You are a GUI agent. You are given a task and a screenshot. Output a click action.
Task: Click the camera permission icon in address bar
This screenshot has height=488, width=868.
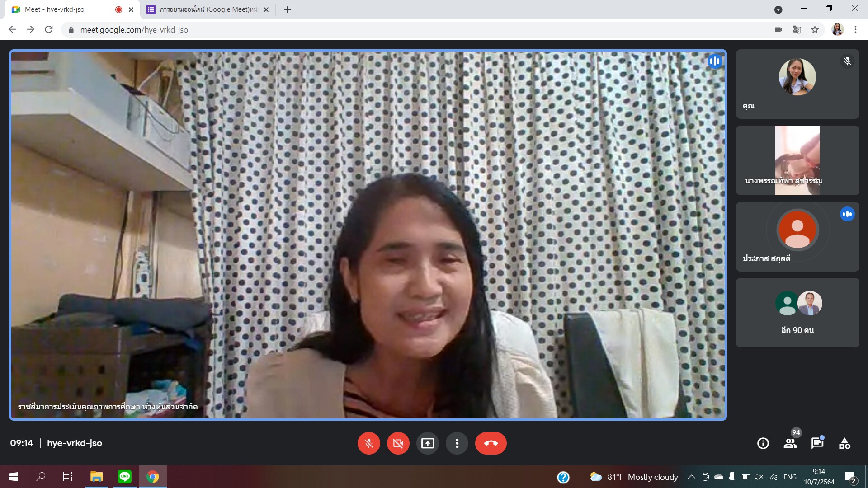[x=778, y=30]
